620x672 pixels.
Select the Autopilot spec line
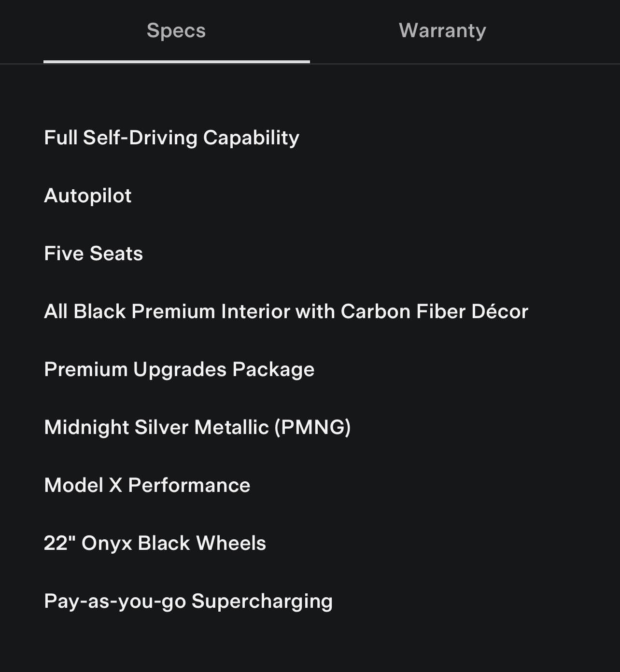tap(88, 196)
